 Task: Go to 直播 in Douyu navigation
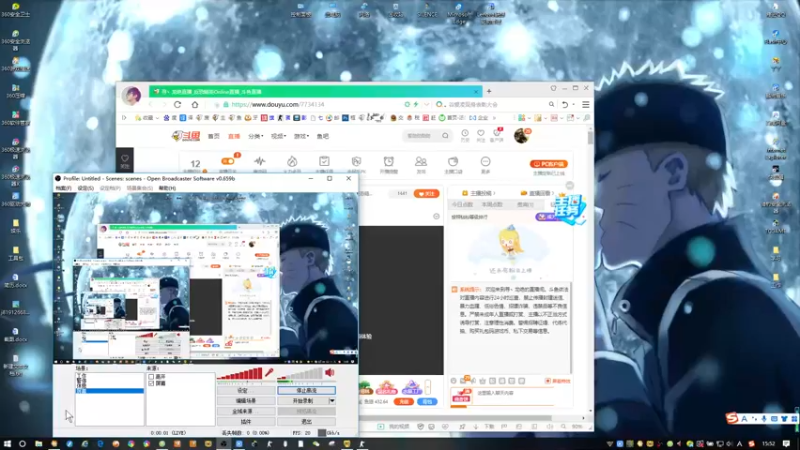tap(234, 136)
